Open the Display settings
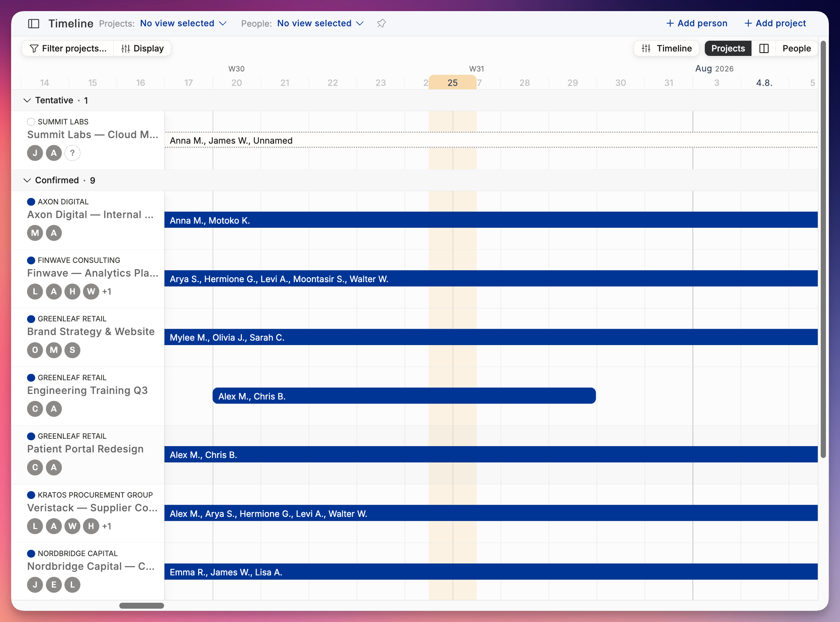The width and height of the screenshot is (840, 622). (x=142, y=49)
